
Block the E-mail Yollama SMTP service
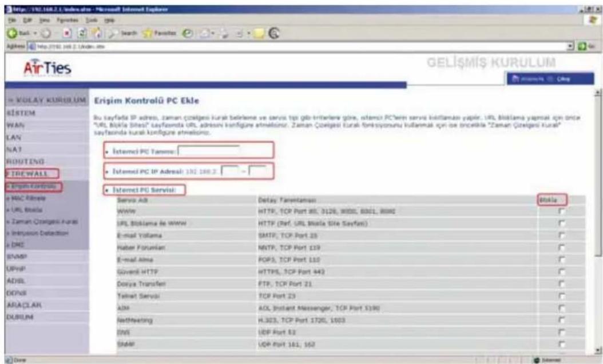click(562, 235)
